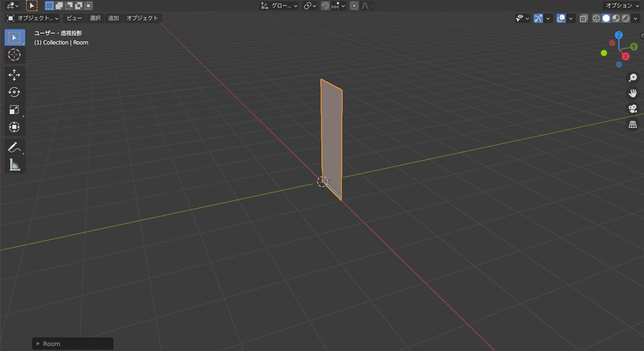Expand the Room operator panel
The image size is (644, 351).
click(x=72, y=343)
